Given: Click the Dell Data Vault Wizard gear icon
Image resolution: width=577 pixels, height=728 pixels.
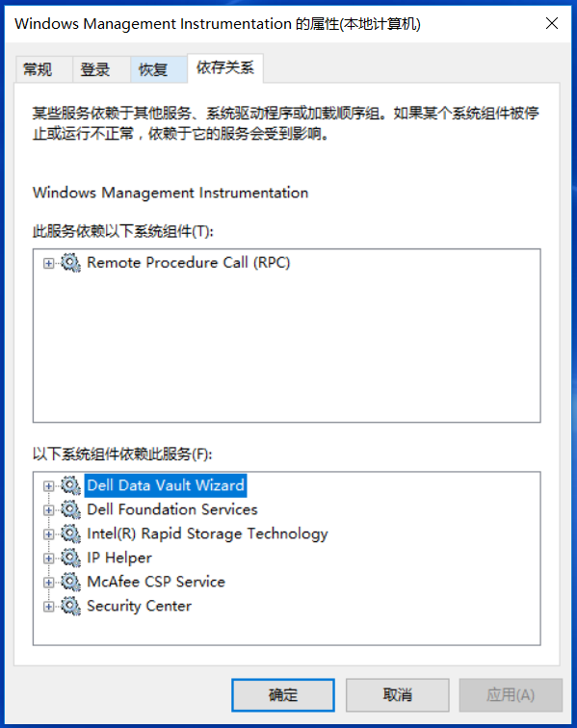Looking at the screenshot, I should (x=70, y=485).
